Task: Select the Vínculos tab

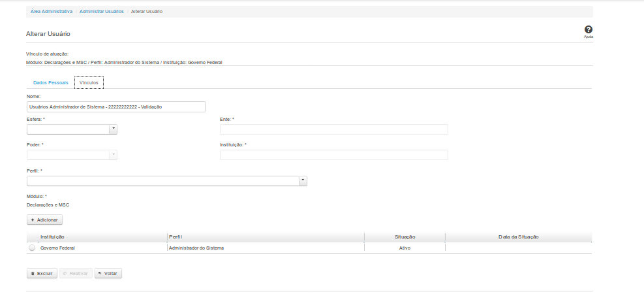Action: pyautogui.click(x=89, y=83)
